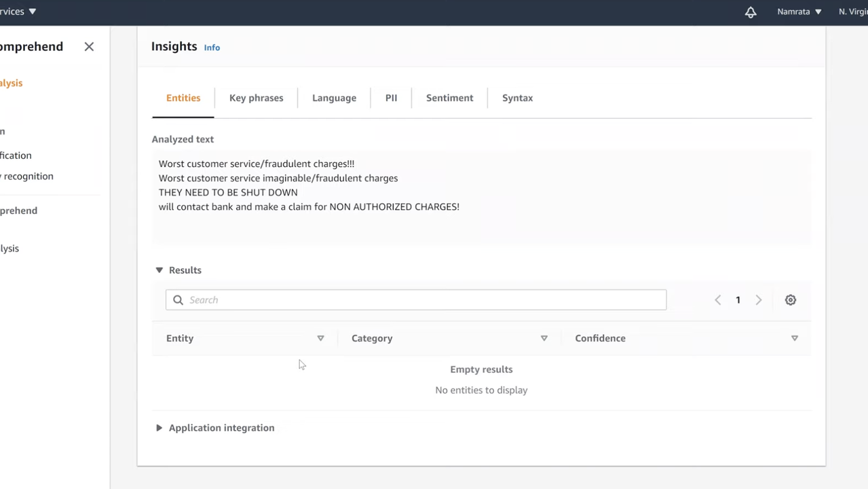Click the Info link beside Insights
The width and height of the screenshot is (868, 489).
[212, 48]
